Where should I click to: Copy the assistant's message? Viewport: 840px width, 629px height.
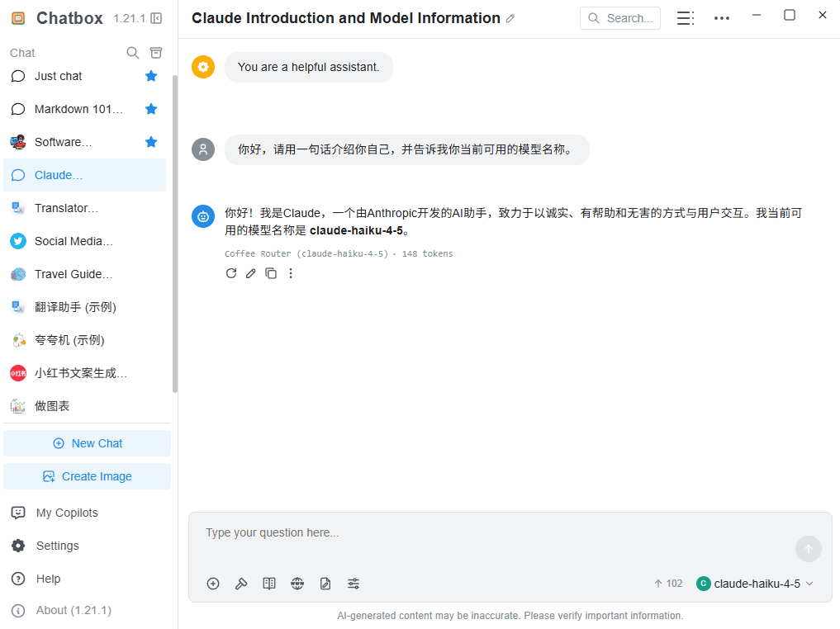tap(271, 273)
